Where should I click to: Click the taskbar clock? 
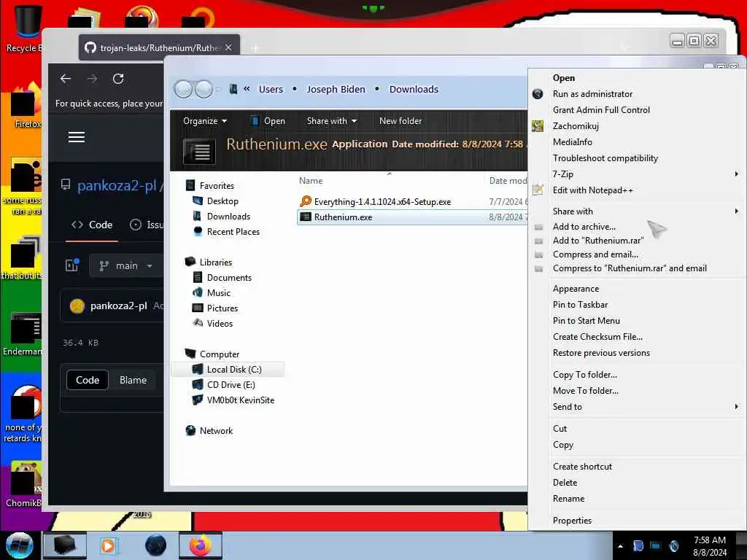709,546
